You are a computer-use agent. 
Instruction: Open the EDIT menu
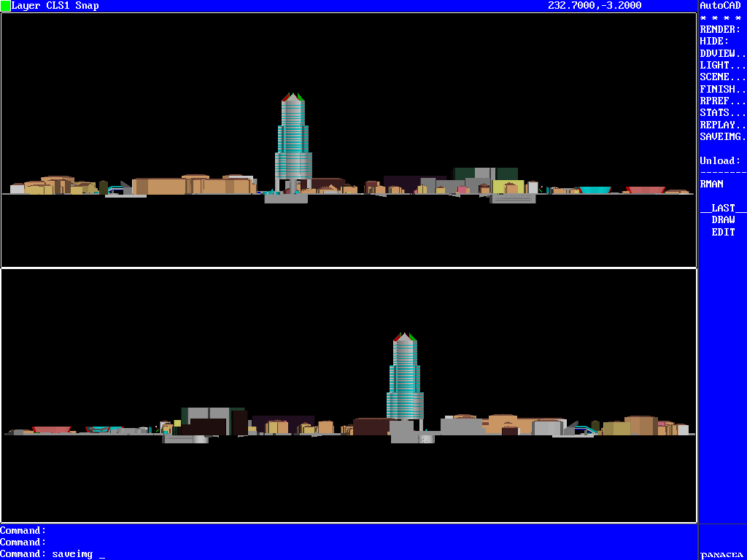point(723,232)
